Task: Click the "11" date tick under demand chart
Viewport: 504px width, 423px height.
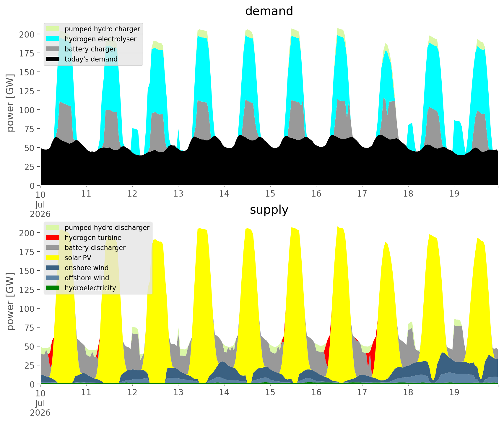Action: tap(86, 194)
